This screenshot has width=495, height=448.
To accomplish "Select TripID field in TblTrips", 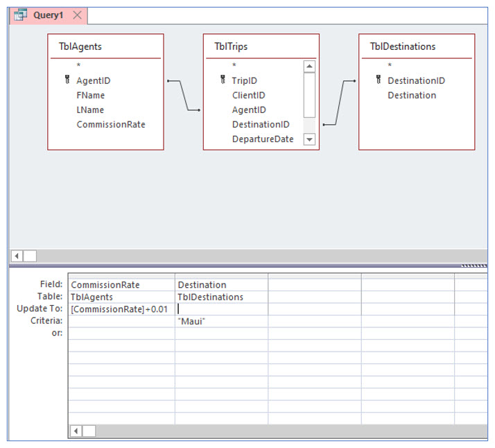I will (x=245, y=81).
